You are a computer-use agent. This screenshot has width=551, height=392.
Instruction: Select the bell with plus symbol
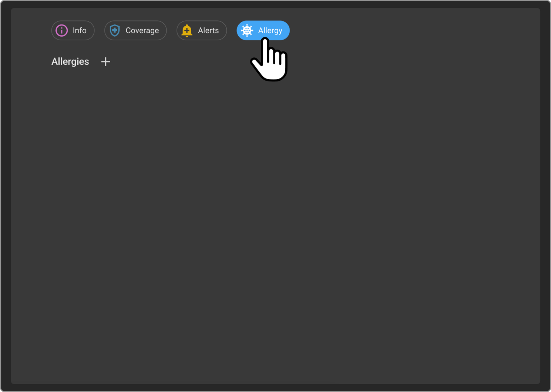[x=187, y=30]
